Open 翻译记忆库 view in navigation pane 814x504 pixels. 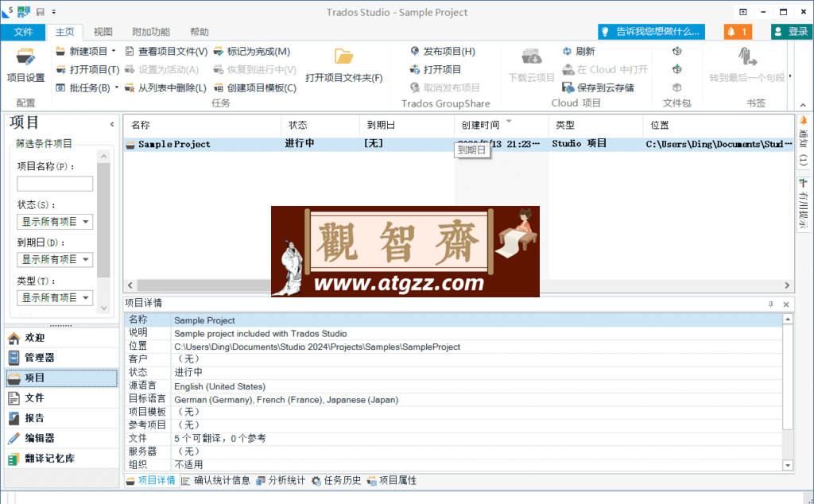pyautogui.click(x=62, y=459)
